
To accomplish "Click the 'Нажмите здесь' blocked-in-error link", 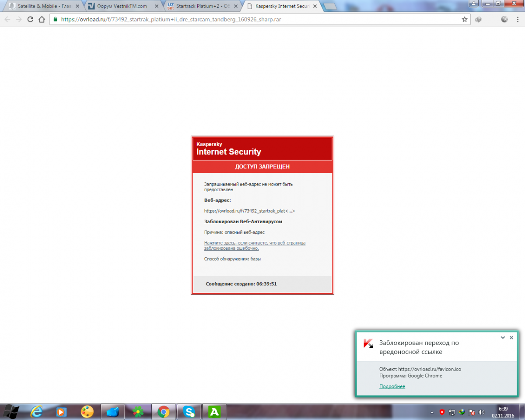I will point(255,245).
